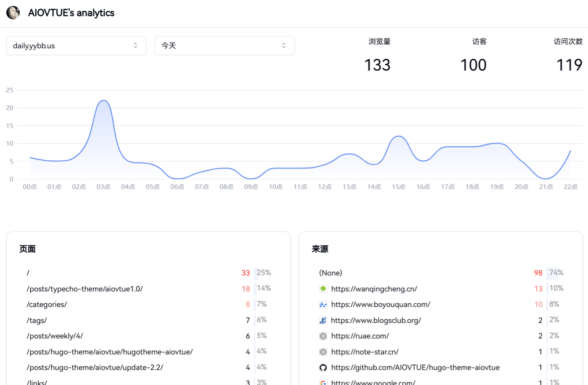Open the daily.yybb.us site dropdown
The height and width of the screenshot is (385, 588).
click(76, 45)
